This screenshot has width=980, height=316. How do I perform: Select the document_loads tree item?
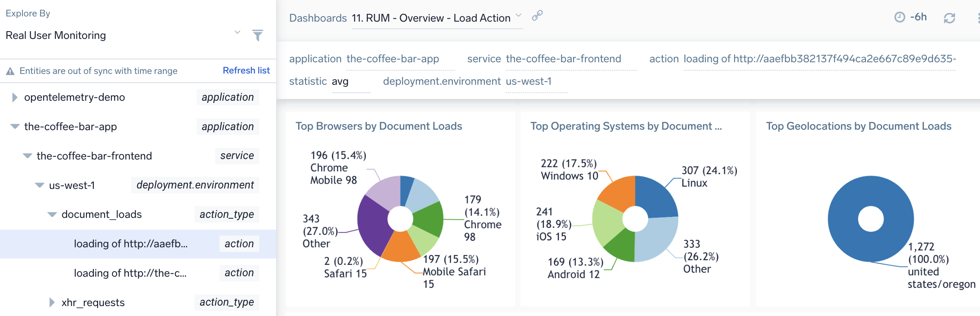tap(102, 214)
